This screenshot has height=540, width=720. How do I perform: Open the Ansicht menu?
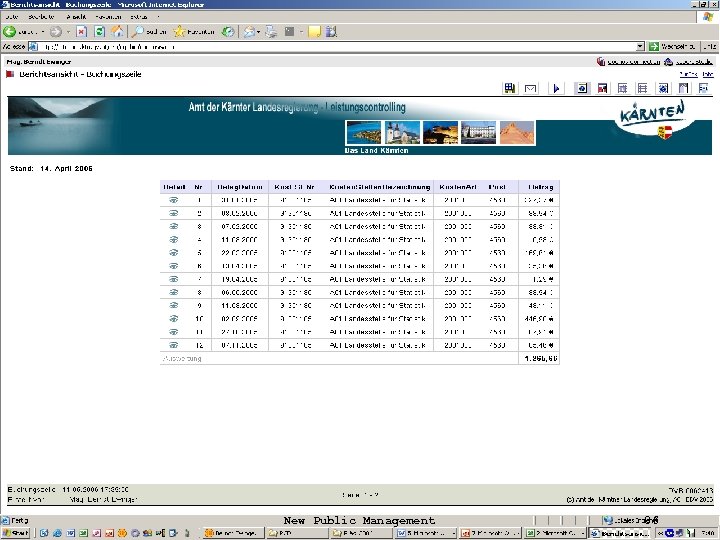pos(76,17)
